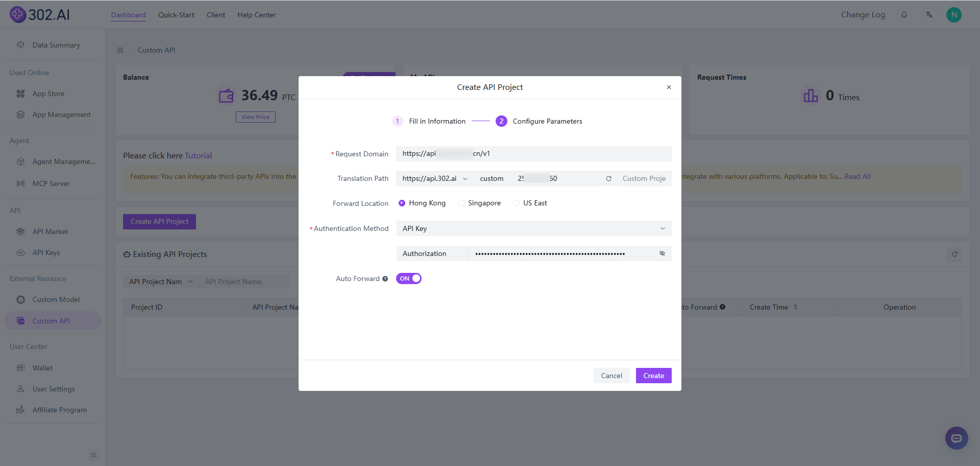Click the Create button in dialog

coord(653,376)
